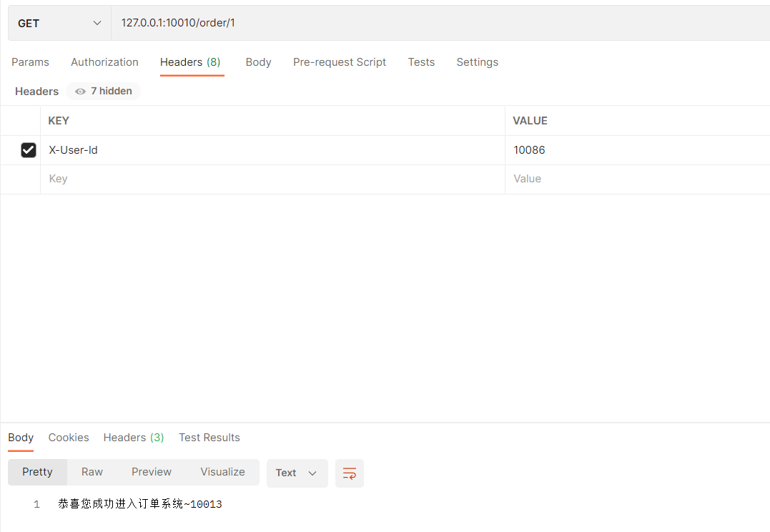The width and height of the screenshot is (770, 532).
Task: Show the 7 hidden headers
Action: pos(103,92)
